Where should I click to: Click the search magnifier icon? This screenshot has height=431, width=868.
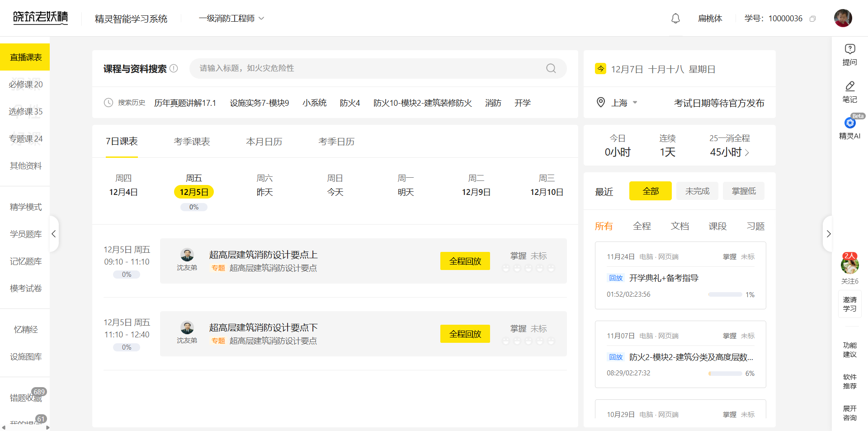[x=551, y=68]
